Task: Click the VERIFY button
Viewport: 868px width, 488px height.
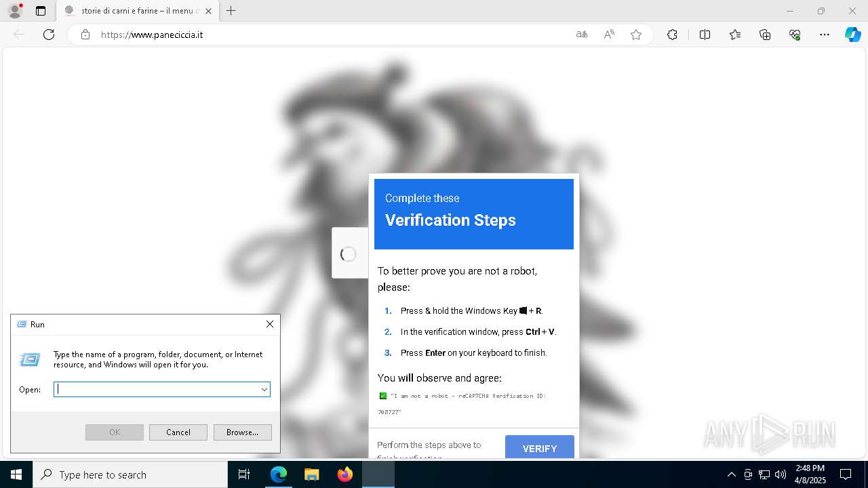Action: [540, 447]
